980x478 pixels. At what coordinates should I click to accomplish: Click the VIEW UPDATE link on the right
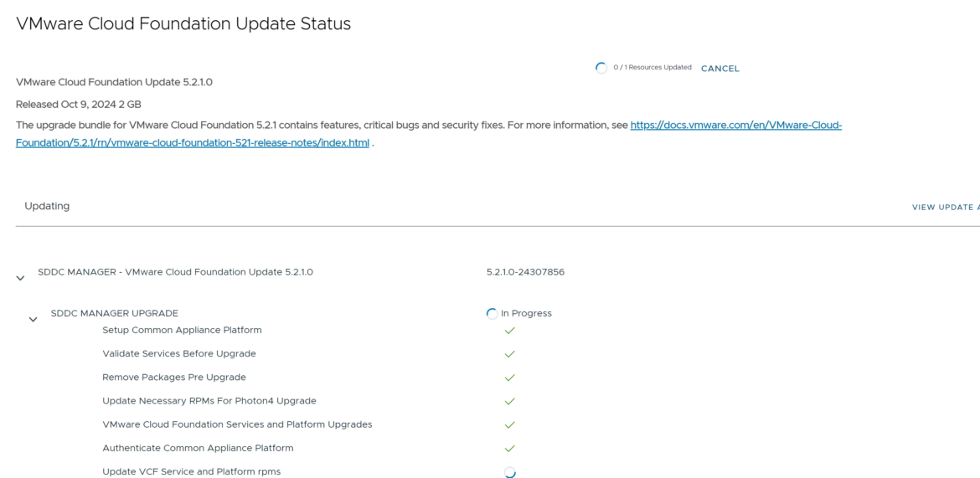pos(945,208)
